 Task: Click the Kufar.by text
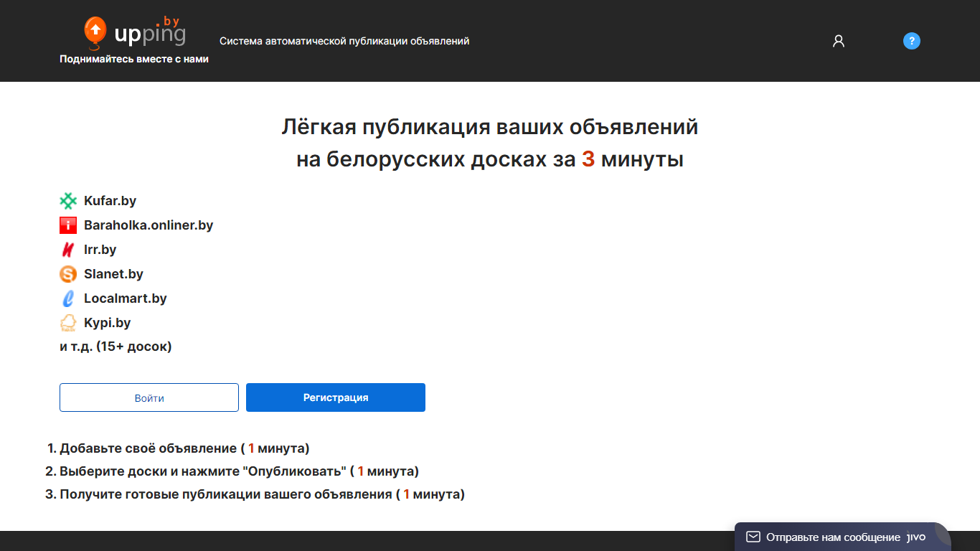[x=110, y=201]
